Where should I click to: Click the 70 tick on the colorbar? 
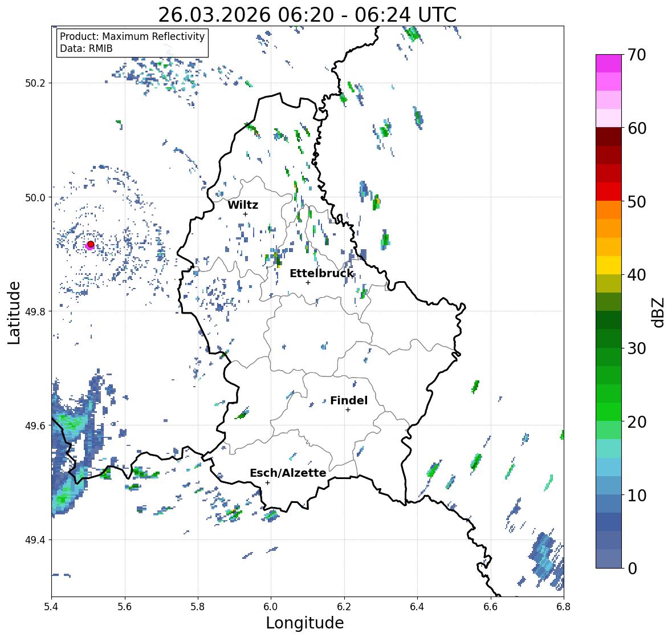point(637,55)
